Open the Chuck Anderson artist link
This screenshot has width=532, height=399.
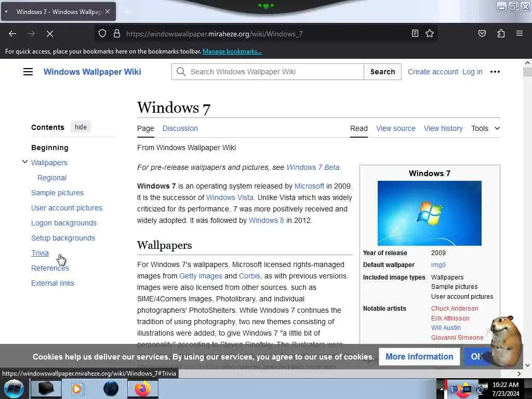454,309
